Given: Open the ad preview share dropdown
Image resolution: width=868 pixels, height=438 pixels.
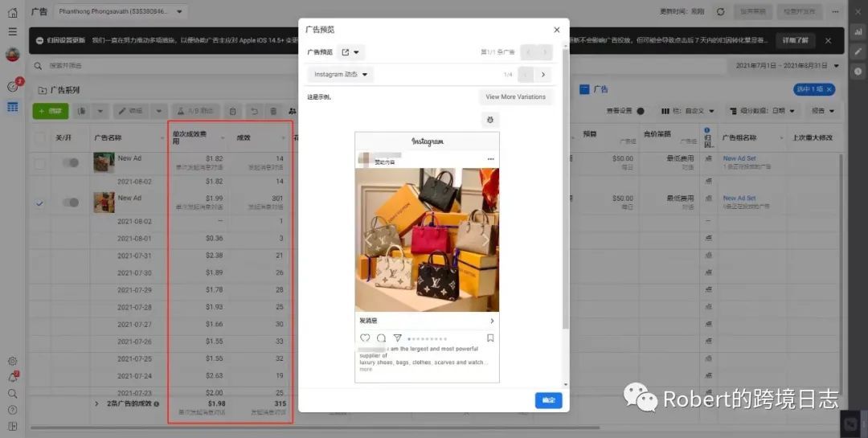Looking at the screenshot, I should [x=350, y=52].
